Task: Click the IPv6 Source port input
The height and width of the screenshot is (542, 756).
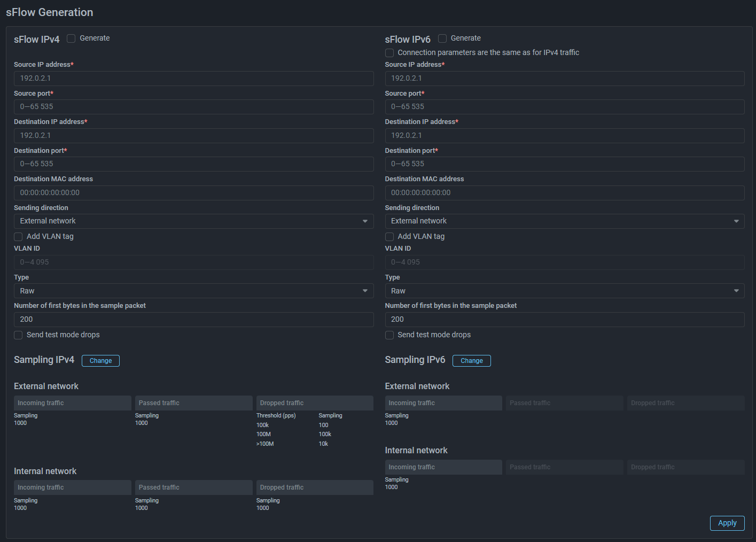Action: pos(564,107)
